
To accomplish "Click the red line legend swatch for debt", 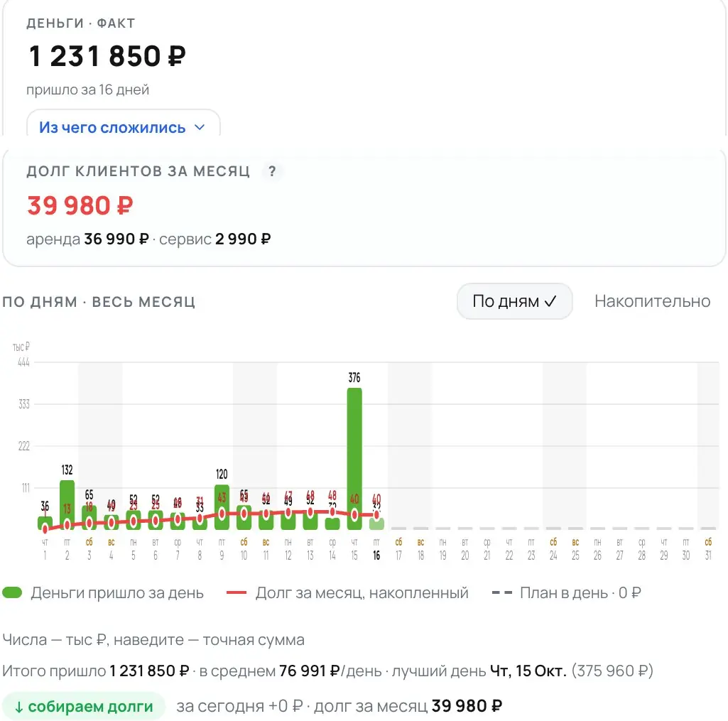I will coord(237,593).
